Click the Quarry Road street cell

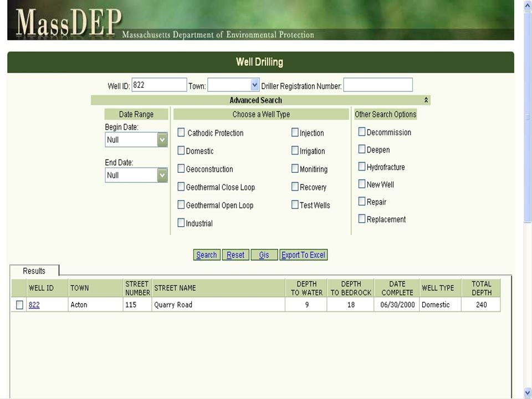(218, 305)
